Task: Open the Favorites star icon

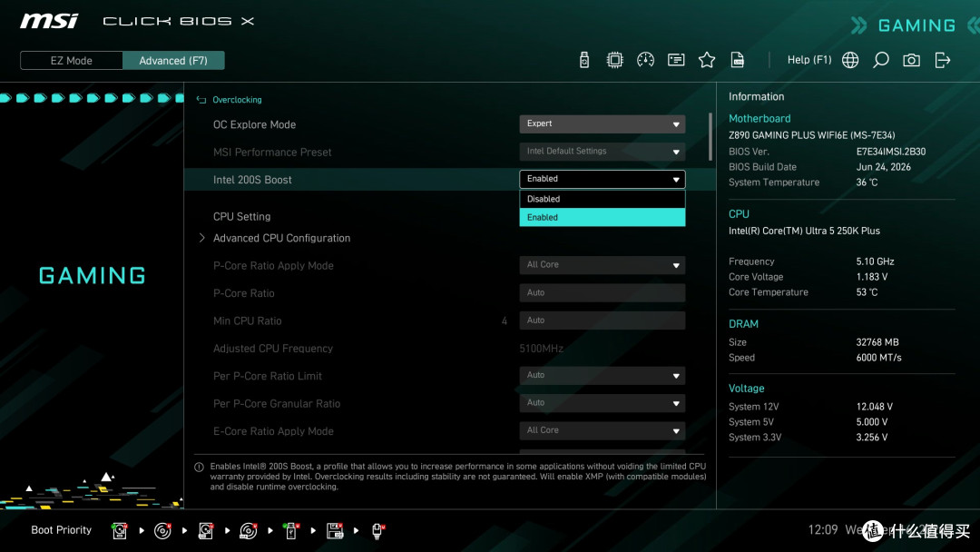Action: [x=706, y=60]
